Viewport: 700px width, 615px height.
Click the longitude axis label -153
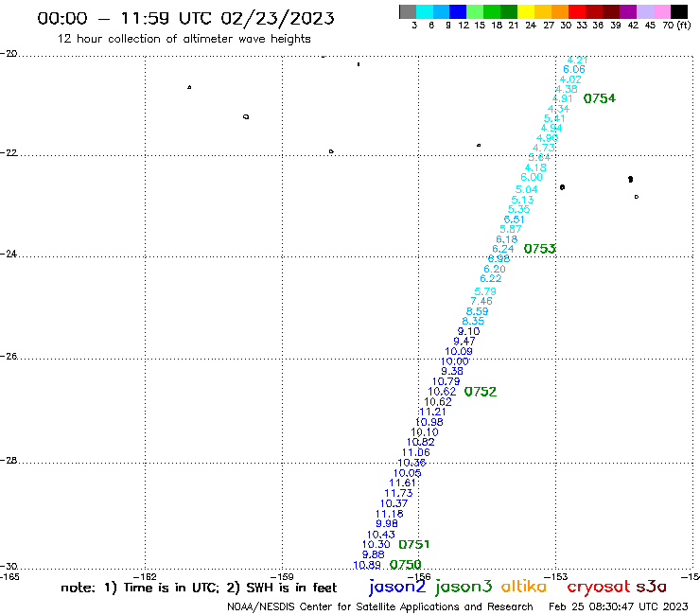tap(556, 576)
